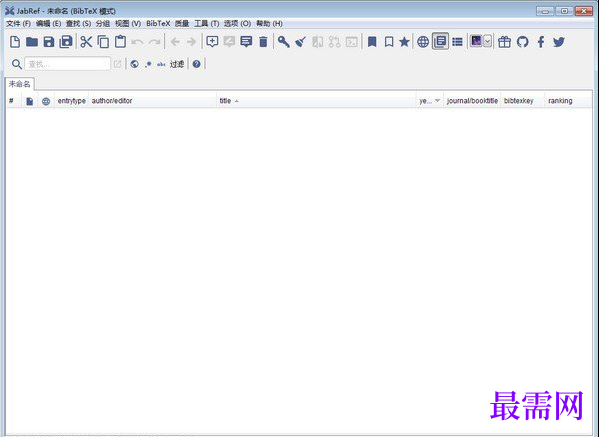Toggle case sensitive abc icon
Screen dimensions: 602x437
click(161, 65)
